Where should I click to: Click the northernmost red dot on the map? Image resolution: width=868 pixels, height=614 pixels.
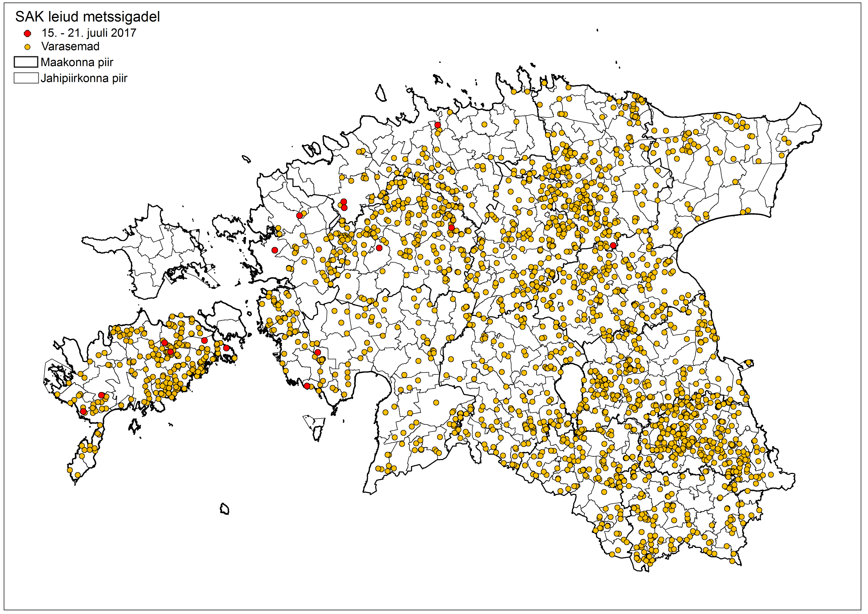tap(437, 125)
